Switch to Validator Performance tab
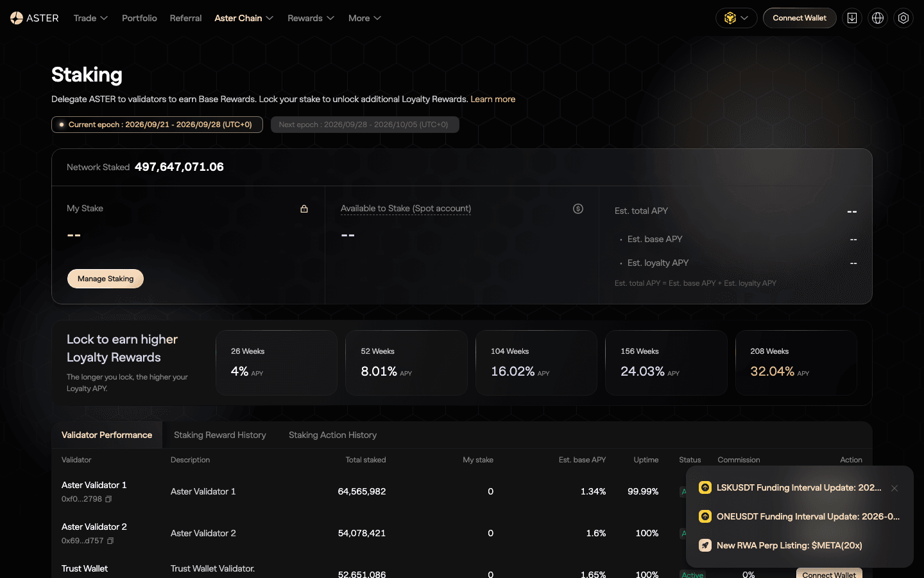 coord(107,435)
